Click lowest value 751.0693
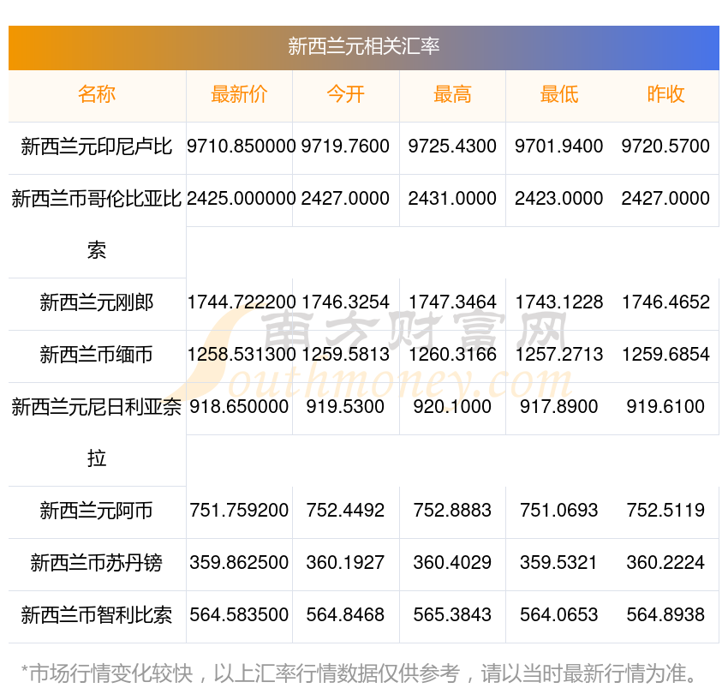Image resolution: width=728 pixels, height=700 pixels. pyautogui.click(x=559, y=511)
